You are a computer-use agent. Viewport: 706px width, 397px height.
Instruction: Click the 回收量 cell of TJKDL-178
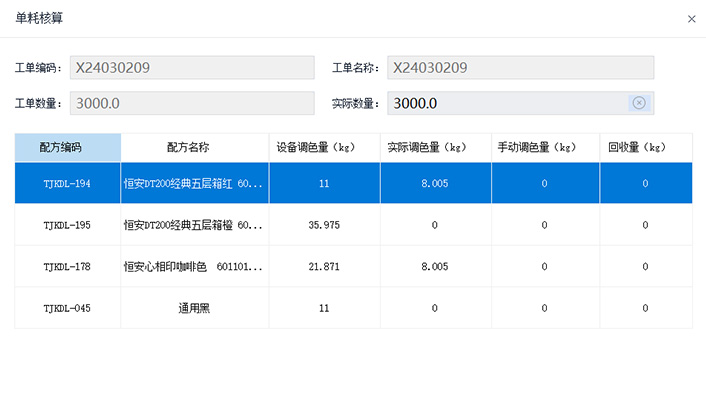[646, 266]
